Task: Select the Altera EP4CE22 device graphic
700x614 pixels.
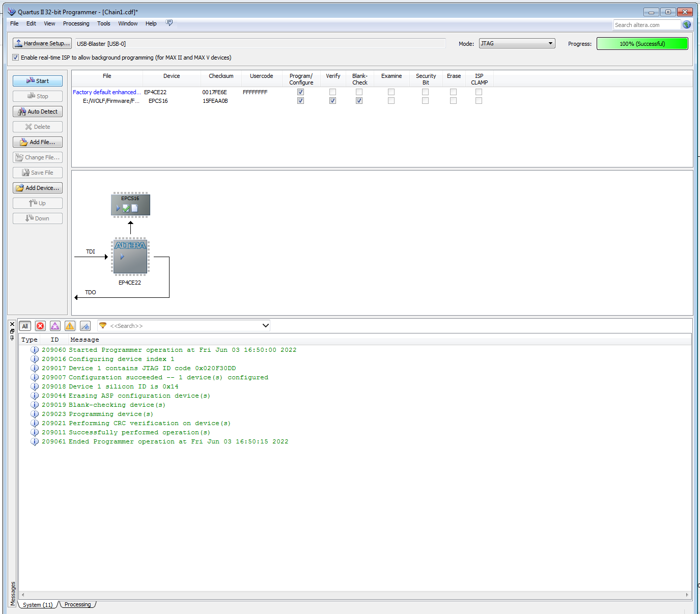Action: (130, 257)
